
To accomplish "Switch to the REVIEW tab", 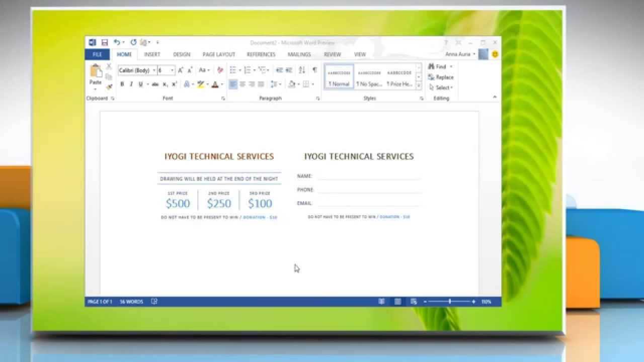I will point(333,54).
